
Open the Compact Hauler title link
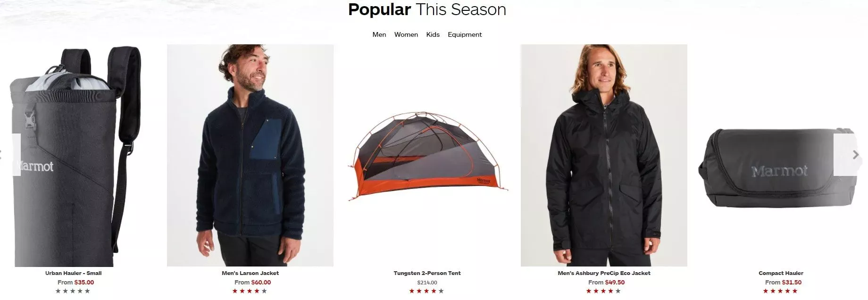[781, 273]
